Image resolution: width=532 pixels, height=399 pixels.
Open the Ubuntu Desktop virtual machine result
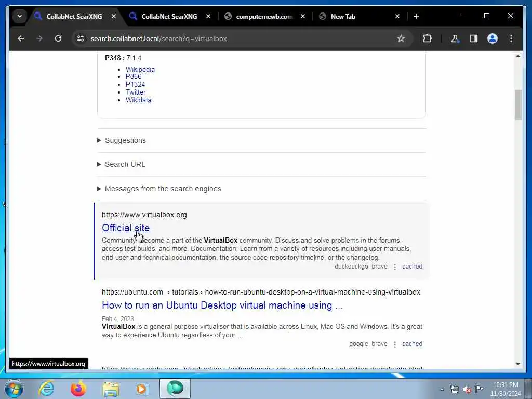click(222, 305)
